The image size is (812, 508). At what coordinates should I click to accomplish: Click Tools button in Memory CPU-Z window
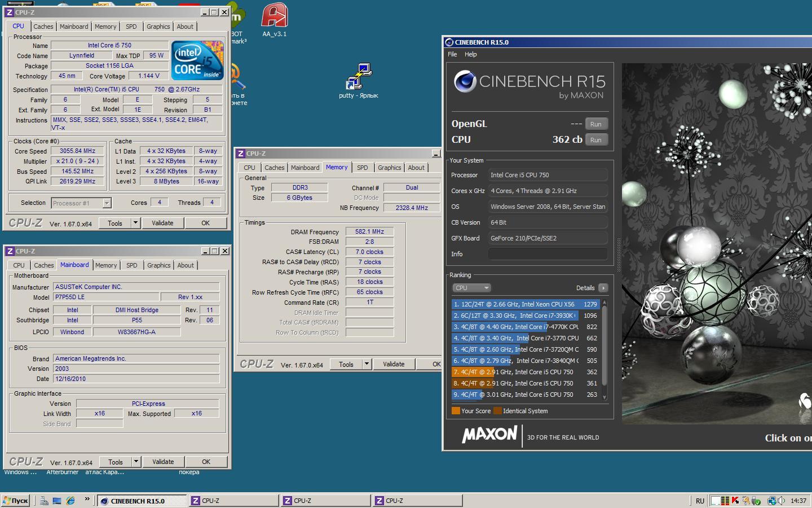tap(346, 364)
